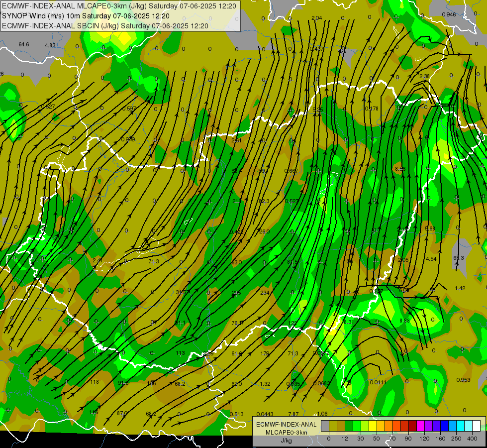Click the map value 1.42
487x448 pixels.
click(460, 288)
